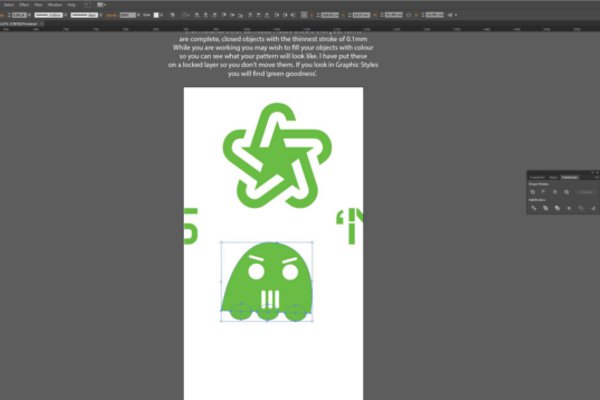Click the reference point locator icon
This screenshot has height=400, width=600.
[x=304, y=15]
